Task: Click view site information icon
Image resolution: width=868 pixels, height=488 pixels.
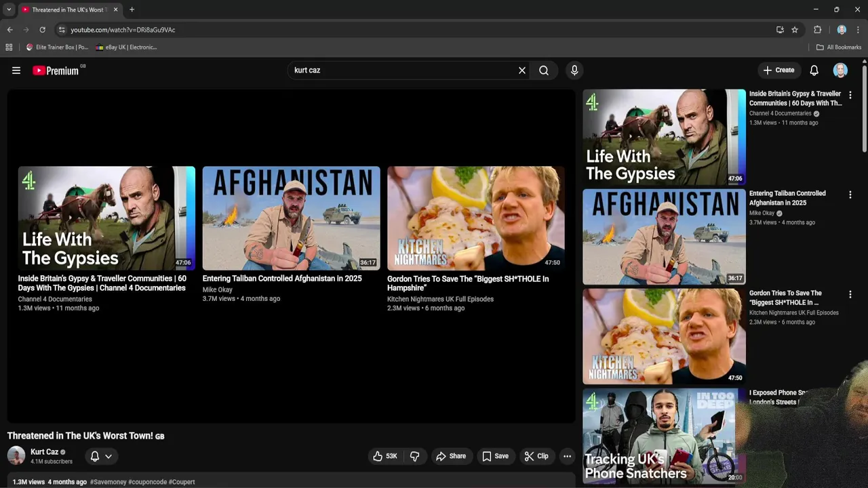Action: 62,30
